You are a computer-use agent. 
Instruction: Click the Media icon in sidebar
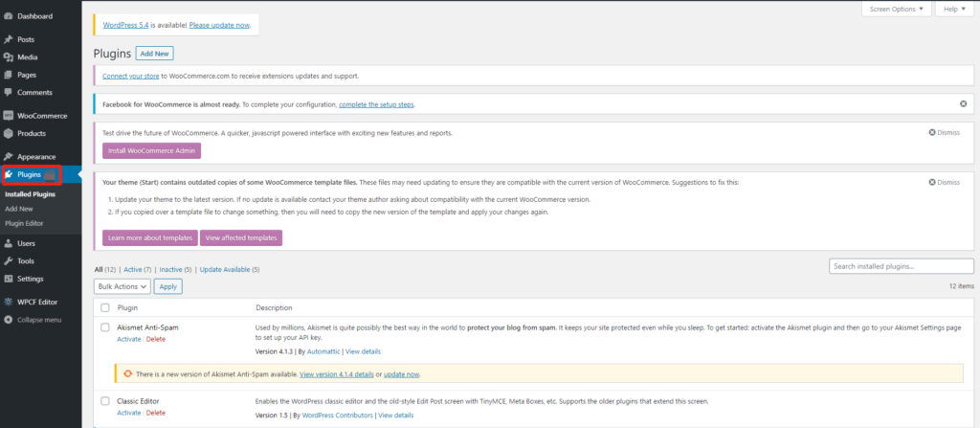coord(8,56)
